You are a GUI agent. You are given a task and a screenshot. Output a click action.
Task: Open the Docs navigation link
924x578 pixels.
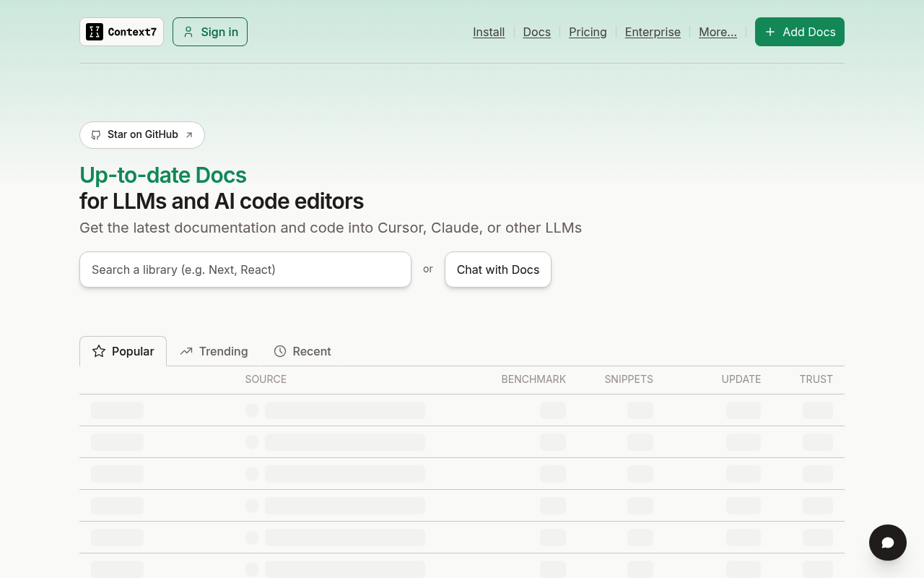pyautogui.click(x=537, y=32)
